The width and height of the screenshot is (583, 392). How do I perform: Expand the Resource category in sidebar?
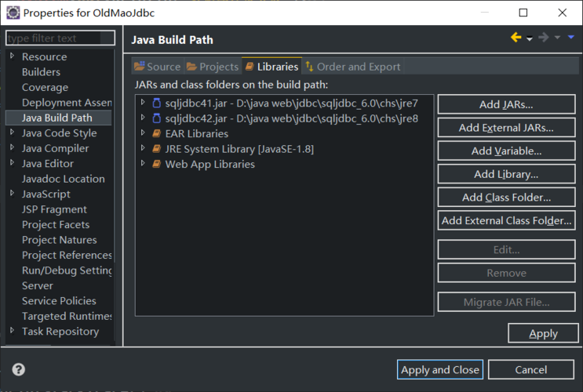pyautogui.click(x=13, y=56)
